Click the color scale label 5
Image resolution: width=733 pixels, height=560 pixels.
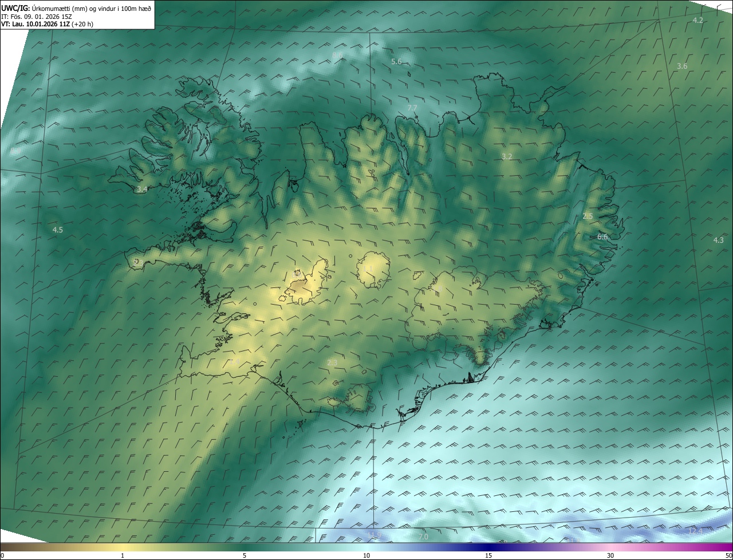click(x=245, y=555)
